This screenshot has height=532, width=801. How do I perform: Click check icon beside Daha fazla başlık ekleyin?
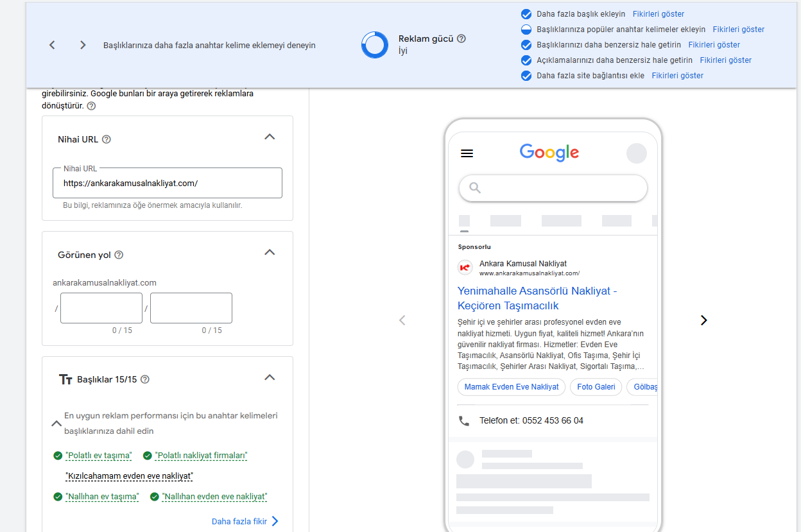point(526,14)
